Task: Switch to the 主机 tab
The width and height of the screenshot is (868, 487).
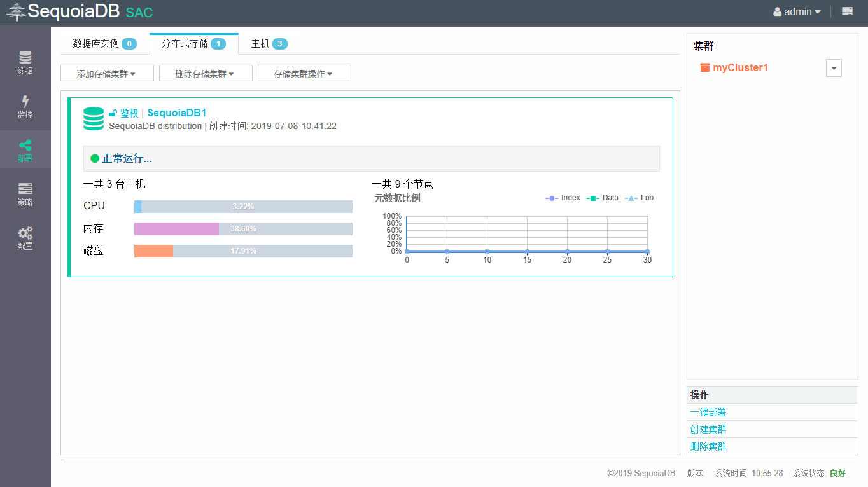Action: pos(269,44)
